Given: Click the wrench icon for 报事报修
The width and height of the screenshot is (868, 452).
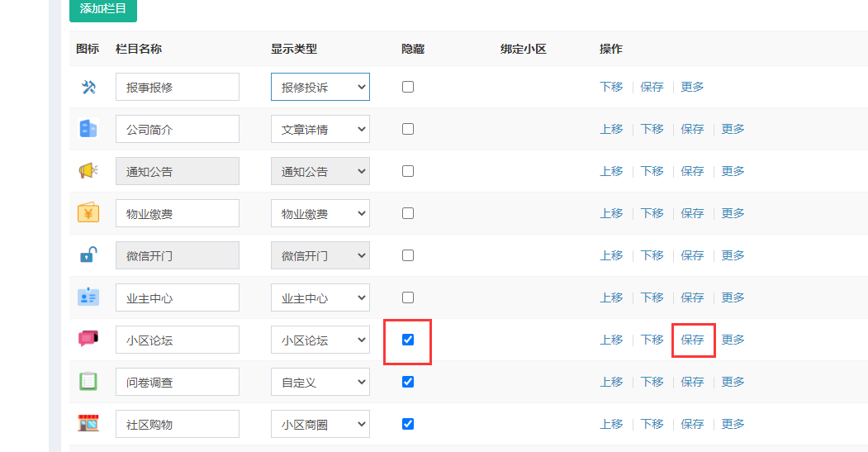Looking at the screenshot, I should (x=88, y=87).
